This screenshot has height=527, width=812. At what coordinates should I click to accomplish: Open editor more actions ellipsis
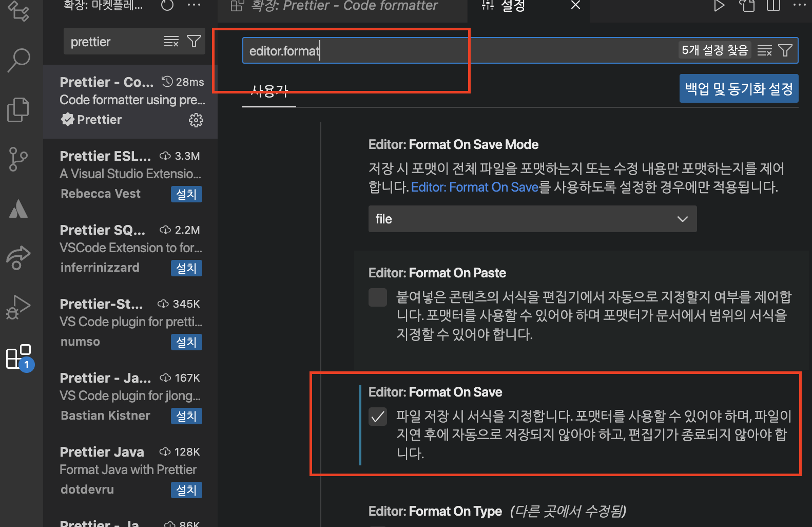[800, 5]
